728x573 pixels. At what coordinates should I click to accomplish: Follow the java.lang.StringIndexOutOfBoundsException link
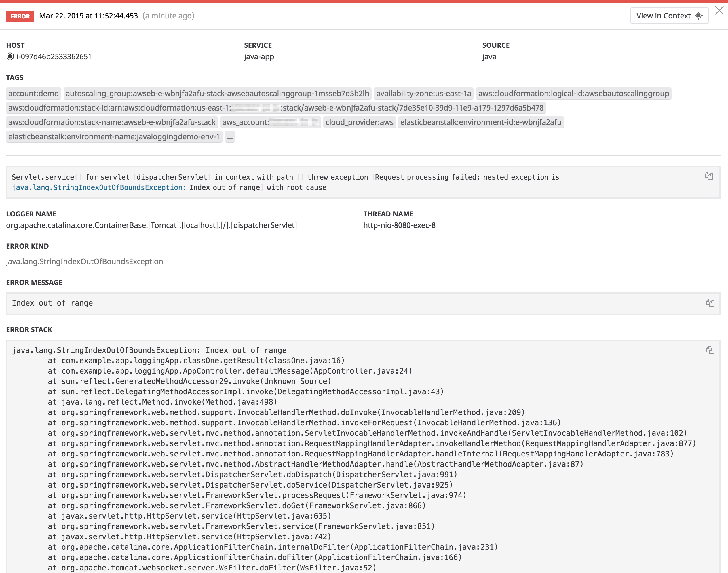pyautogui.click(x=97, y=188)
